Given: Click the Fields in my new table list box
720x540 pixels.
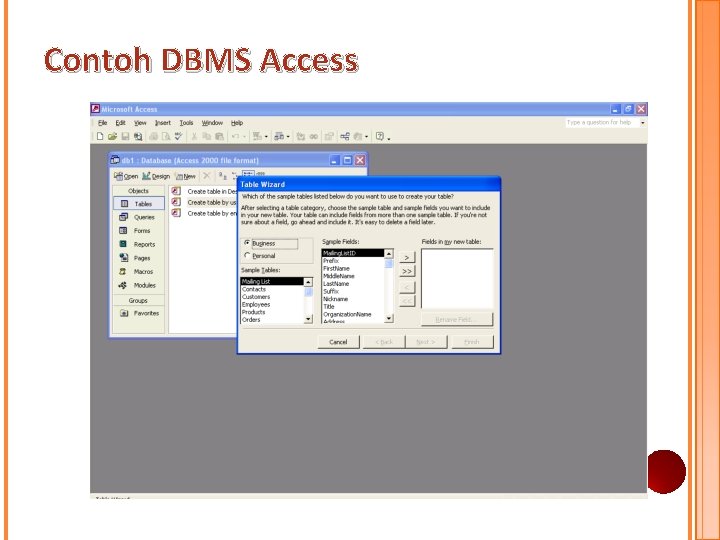Looking at the screenshot, I should tap(457, 279).
